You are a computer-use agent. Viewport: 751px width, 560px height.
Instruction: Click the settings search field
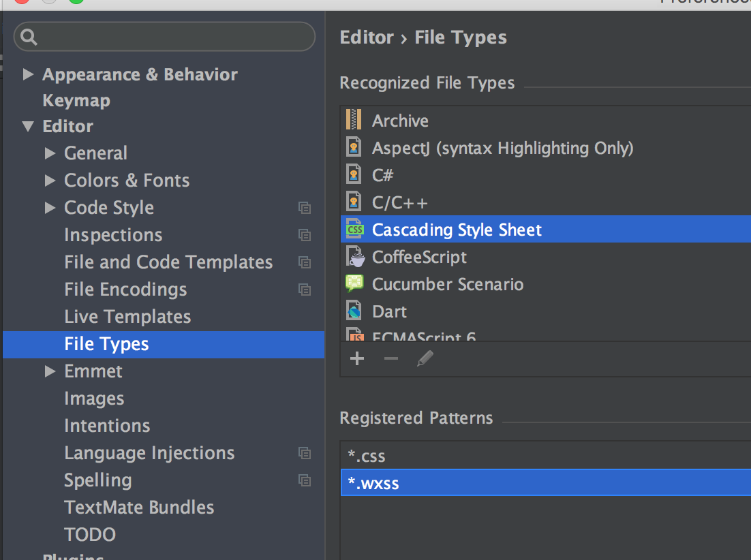click(x=170, y=36)
